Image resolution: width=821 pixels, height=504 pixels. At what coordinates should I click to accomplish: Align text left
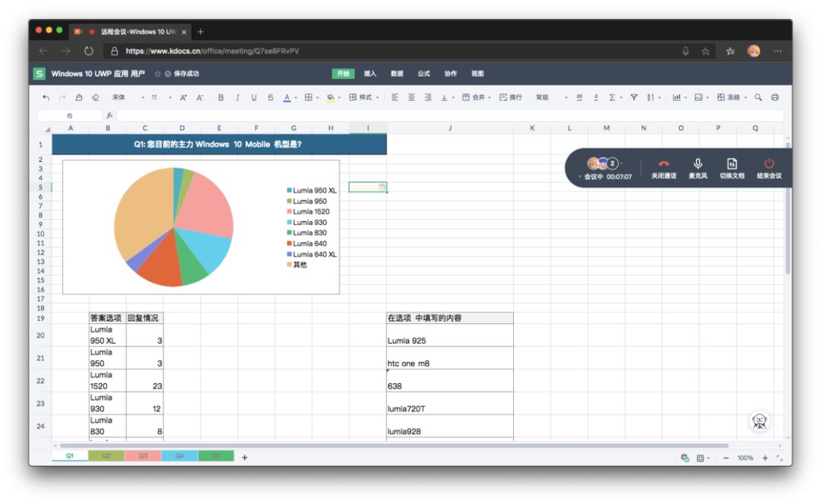point(395,97)
